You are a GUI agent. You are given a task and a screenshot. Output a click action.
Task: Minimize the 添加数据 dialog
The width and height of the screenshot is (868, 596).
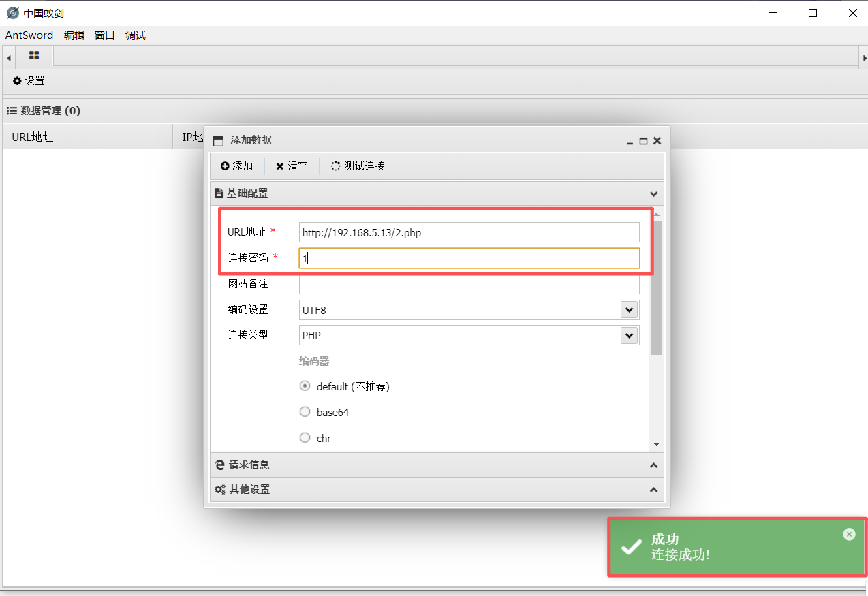point(630,142)
